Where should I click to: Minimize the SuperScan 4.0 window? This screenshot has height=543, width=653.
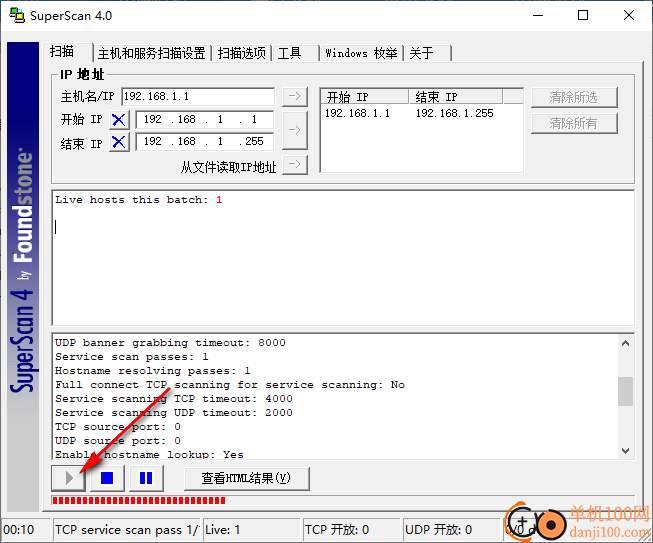(x=538, y=15)
